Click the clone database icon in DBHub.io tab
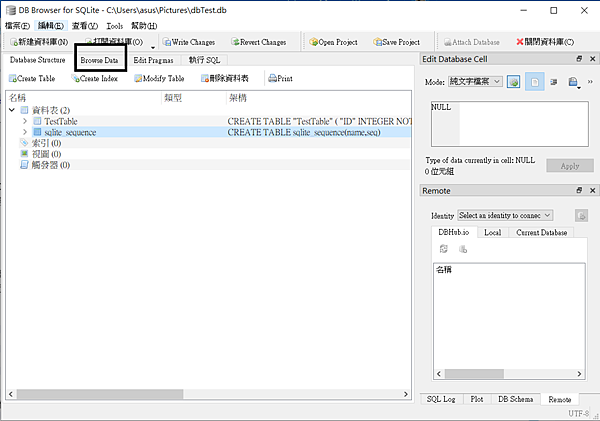 [x=463, y=249]
